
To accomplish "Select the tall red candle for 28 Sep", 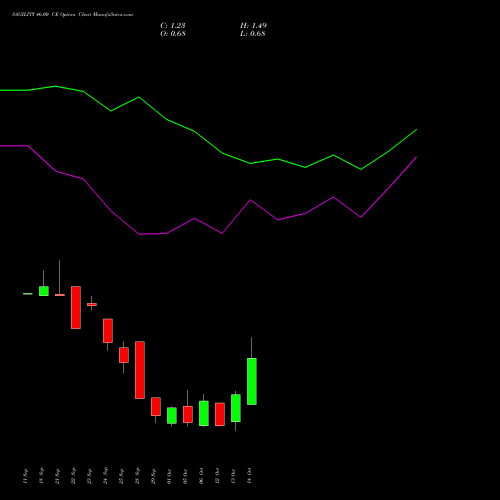I will point(140,370).
